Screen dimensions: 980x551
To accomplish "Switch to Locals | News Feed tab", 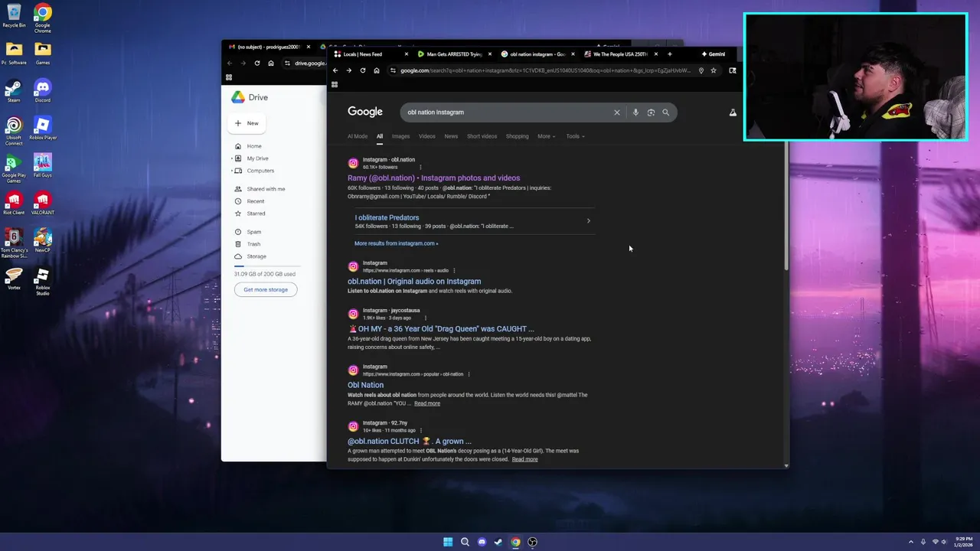I will pyautogui.click(x=371, y=54).
